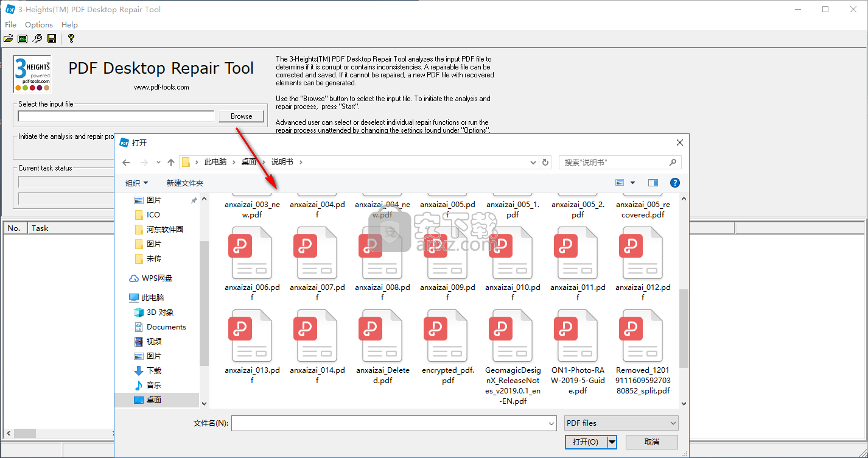Click the refresh button next to the address bar
This screenshot has width=868, height=458.
(x=545, y=163)
